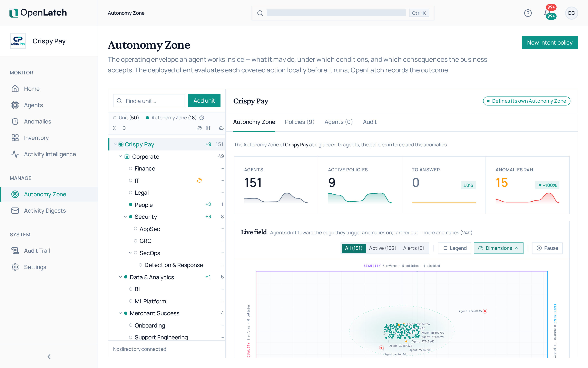Collapse the Merchant Success node
The image size is (588, 368).
120,313
